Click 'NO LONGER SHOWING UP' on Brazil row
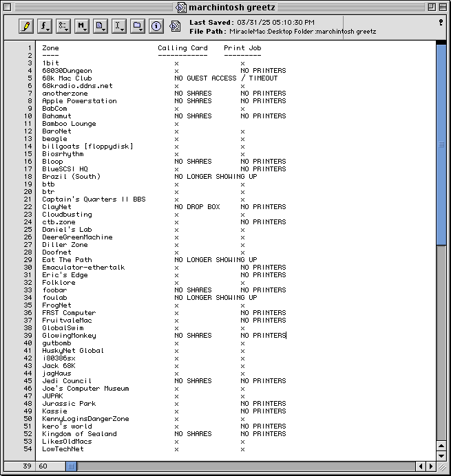 click(x=216, y=177)
